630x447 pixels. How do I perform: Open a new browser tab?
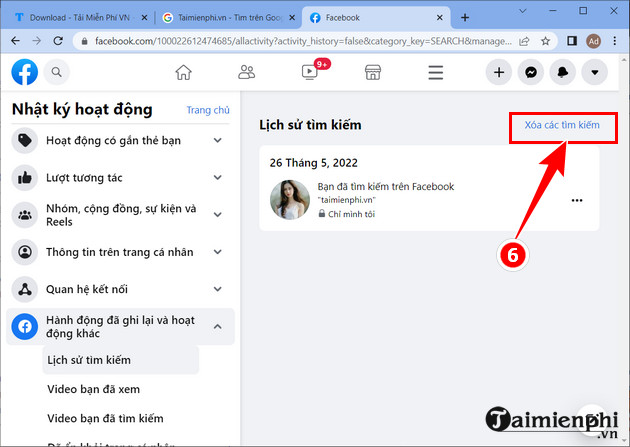pyautogui.click(x=465, y=18)
